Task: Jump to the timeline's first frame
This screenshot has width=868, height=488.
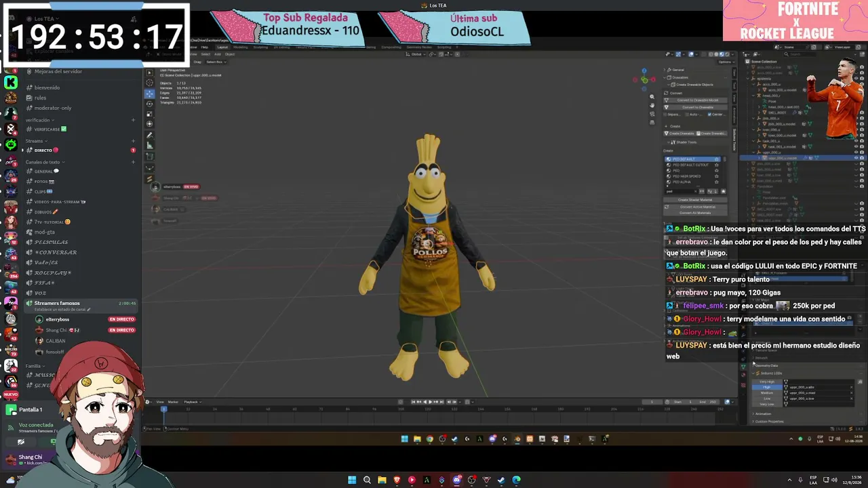Action: [x=413, y=402]
